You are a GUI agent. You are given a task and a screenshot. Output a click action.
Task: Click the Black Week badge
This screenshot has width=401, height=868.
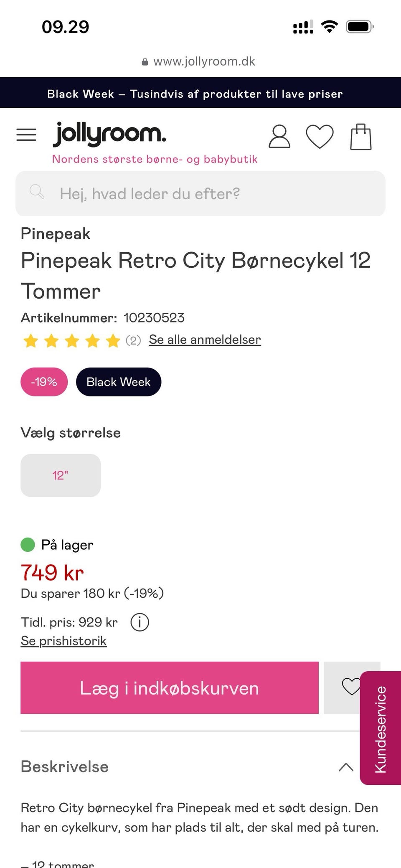point(118,382)
